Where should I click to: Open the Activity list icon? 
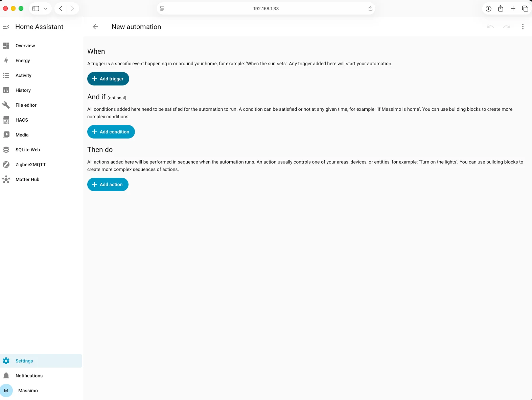pyautogui.click(x=6, y=75)
